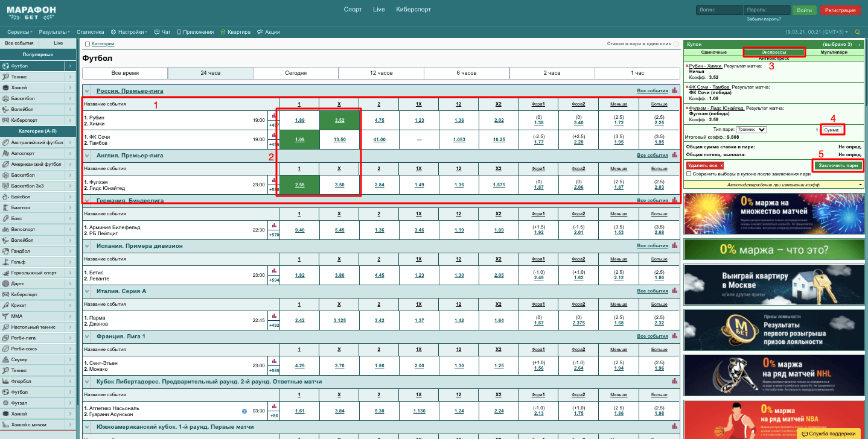Click the Войти login button

[805, 10]
